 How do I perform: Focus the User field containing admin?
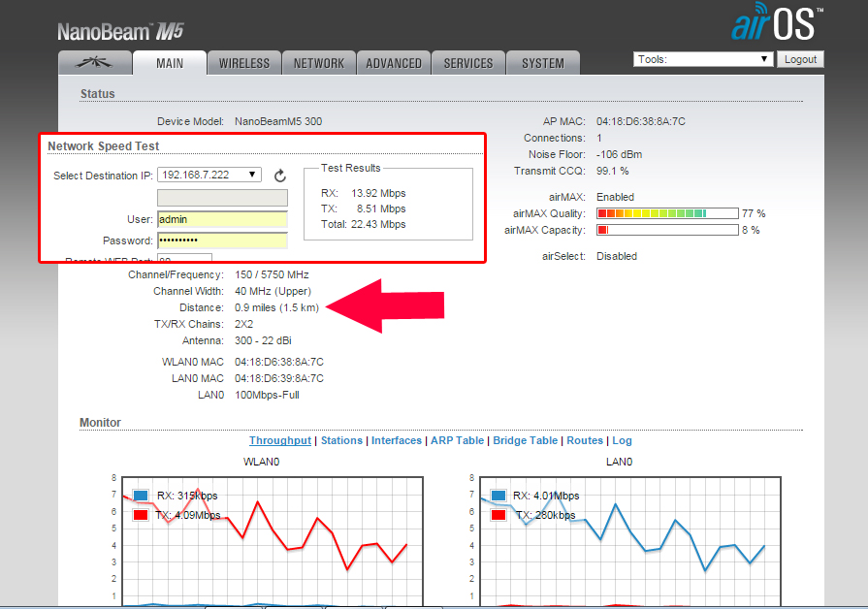click(x=222, y=219)
